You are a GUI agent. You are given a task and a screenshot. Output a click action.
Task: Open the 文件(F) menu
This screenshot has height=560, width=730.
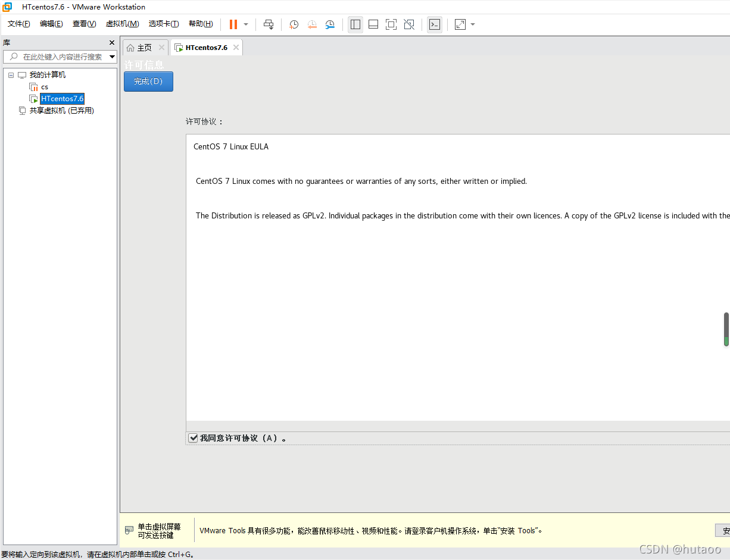click(19, 24)
